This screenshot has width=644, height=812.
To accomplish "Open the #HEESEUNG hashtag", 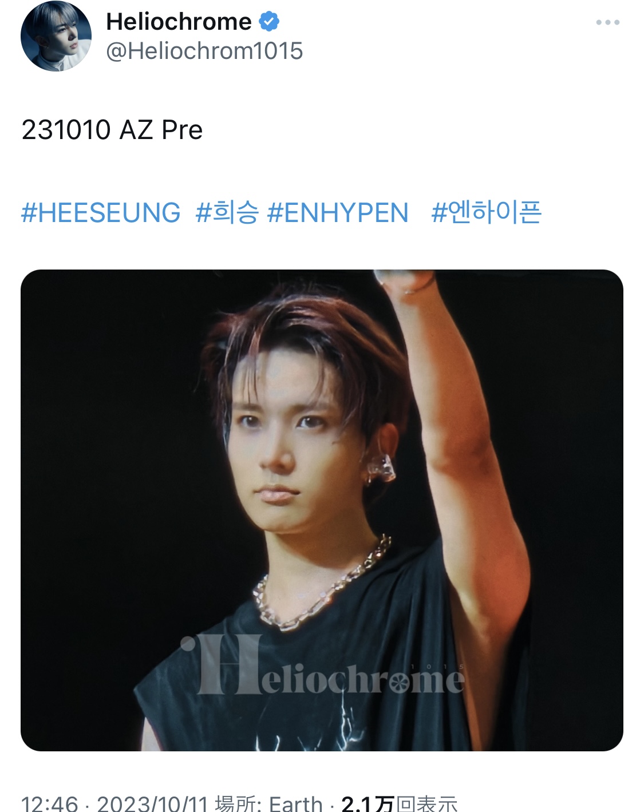I will tap(101, 213).
